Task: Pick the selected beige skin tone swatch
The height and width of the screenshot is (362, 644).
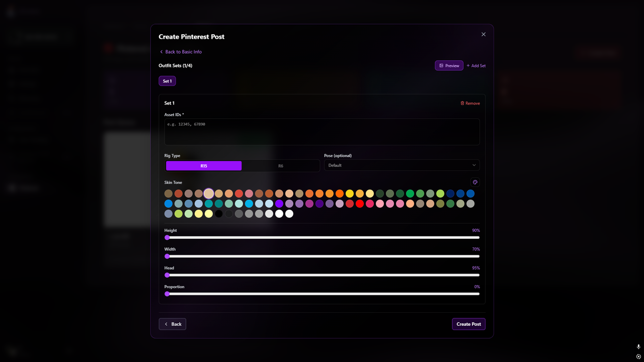Action: tap(209, 194)
